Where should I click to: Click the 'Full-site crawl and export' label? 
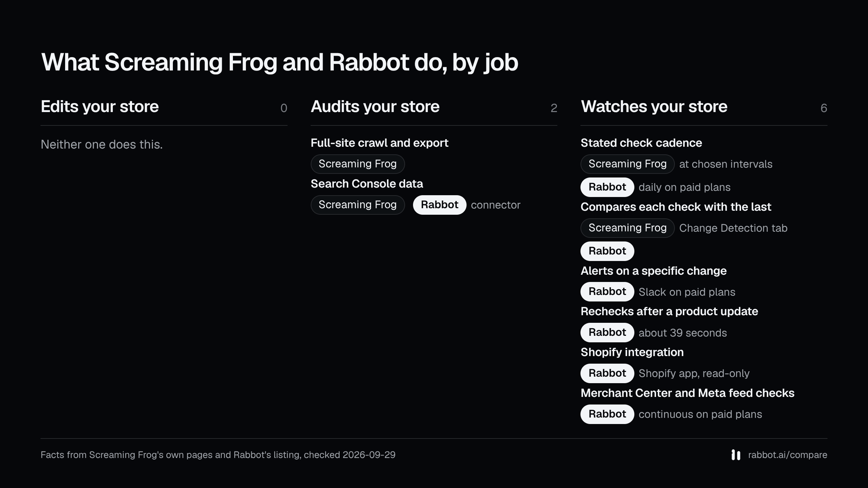click(x=379, y=143)
